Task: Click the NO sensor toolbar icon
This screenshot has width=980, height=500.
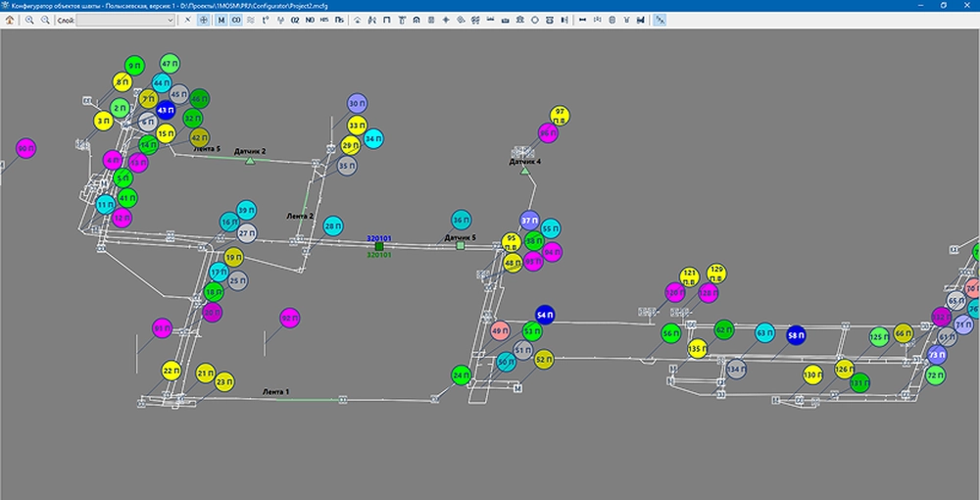Action: (311, 20)
